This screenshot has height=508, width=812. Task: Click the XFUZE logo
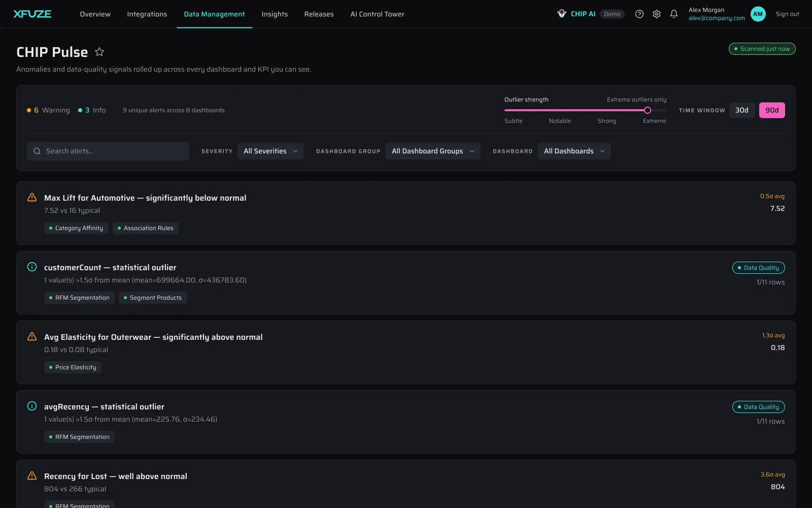[32, 14]
